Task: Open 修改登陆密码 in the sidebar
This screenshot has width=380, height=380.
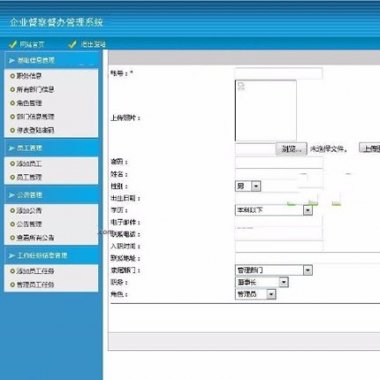Action: (x=35, y=130)
